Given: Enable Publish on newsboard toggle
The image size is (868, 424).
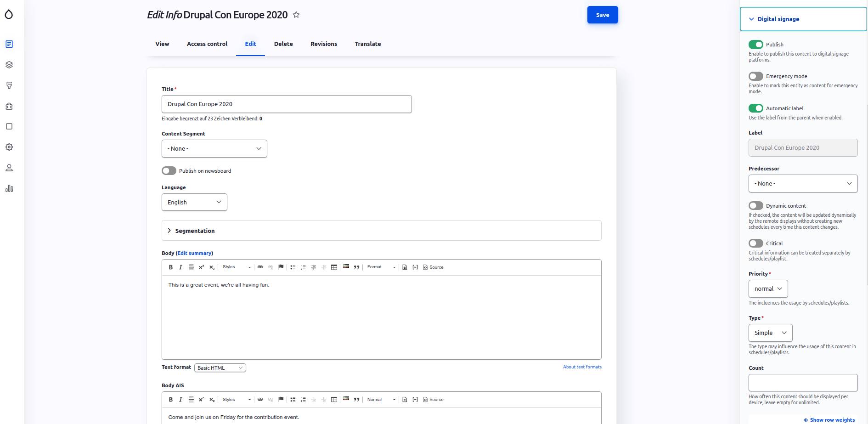Looking at the screenshot, I should point(169,171).
